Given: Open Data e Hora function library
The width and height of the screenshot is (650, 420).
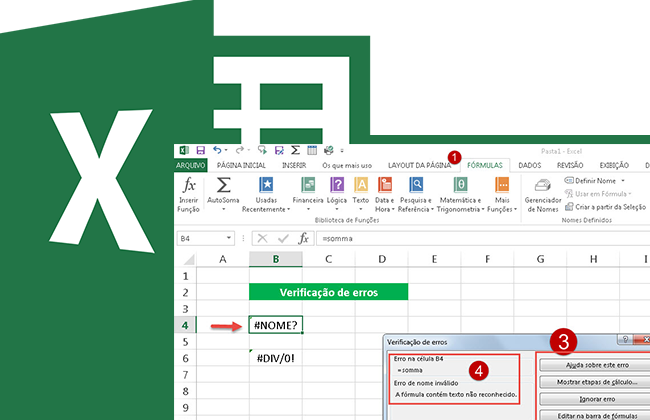Looking at the screenshot, I should pyautogui.click(x=385, y=194).
